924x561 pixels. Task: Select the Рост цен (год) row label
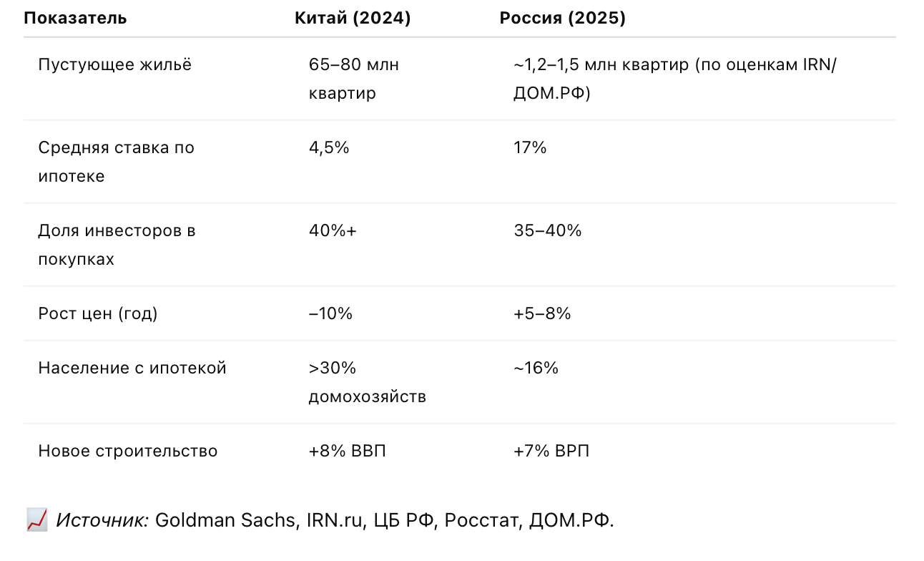98,314
